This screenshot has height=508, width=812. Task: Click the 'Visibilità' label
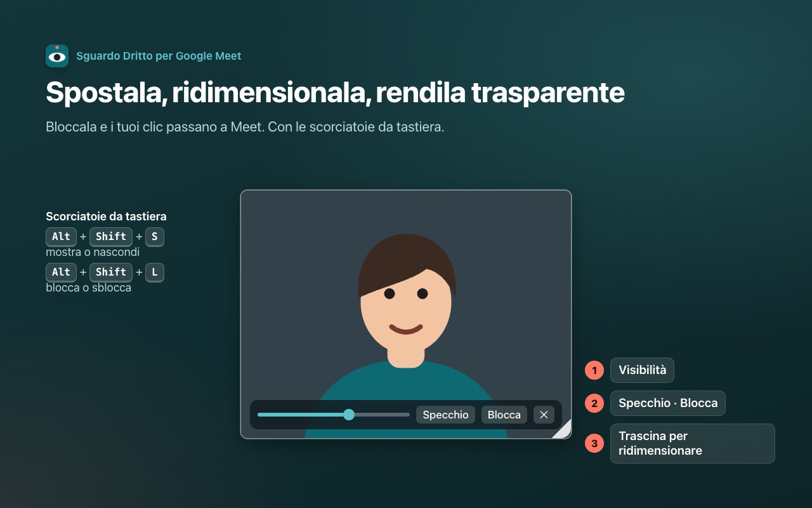(642, 370)
